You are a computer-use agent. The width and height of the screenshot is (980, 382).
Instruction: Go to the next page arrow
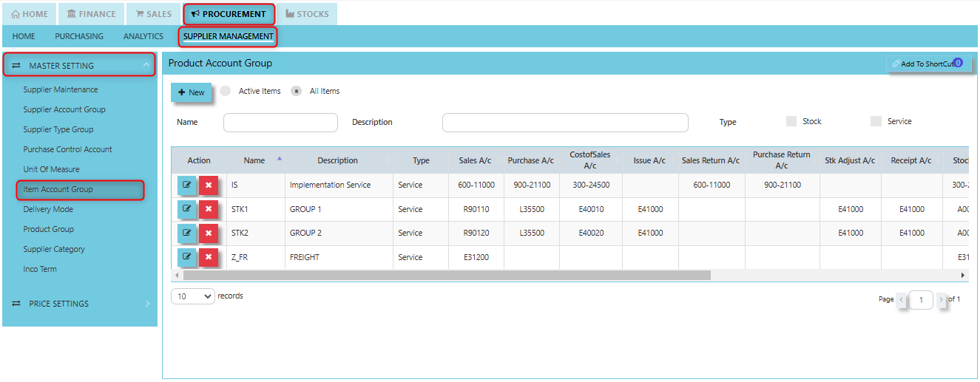[x=941, y=300]
